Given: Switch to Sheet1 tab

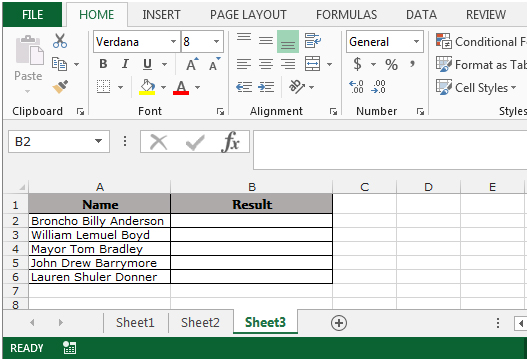Looking at the screenshot, I should pyautogui.click(x=135, y=323).
